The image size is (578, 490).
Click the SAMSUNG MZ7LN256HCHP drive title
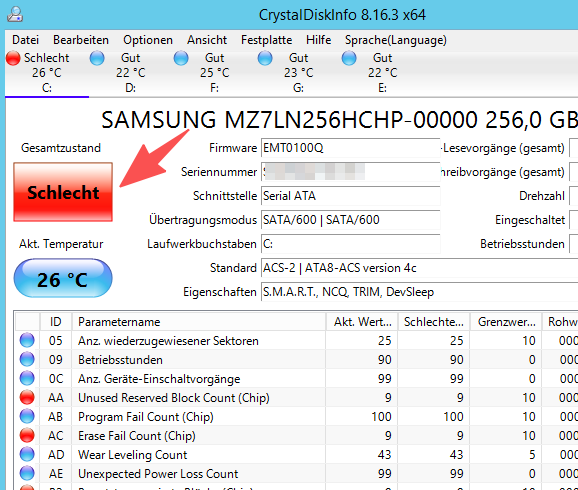pos(339,120)
